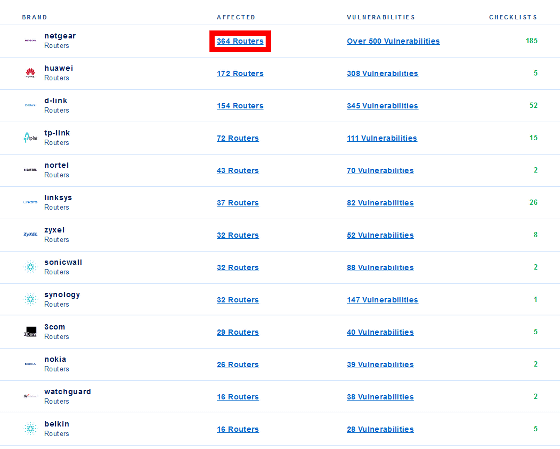
Task: View 111 Vulnerabilities for TP-Link
Action: click(382, 138)
